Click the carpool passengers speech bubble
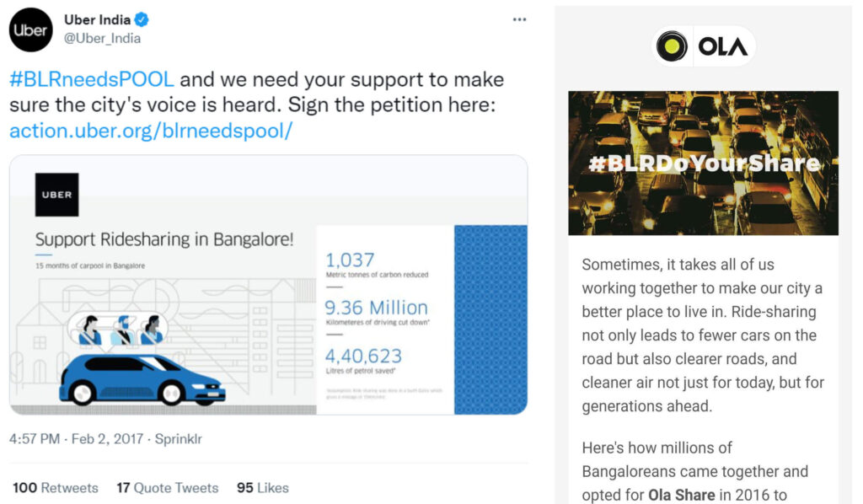The width and height of the screenshot is (863, 504). 117,330
